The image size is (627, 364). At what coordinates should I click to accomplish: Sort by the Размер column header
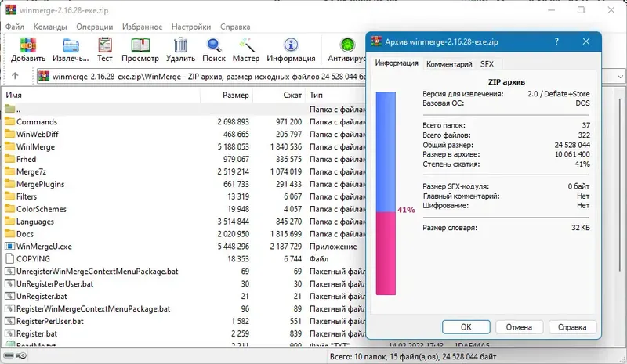pos(227,95)
